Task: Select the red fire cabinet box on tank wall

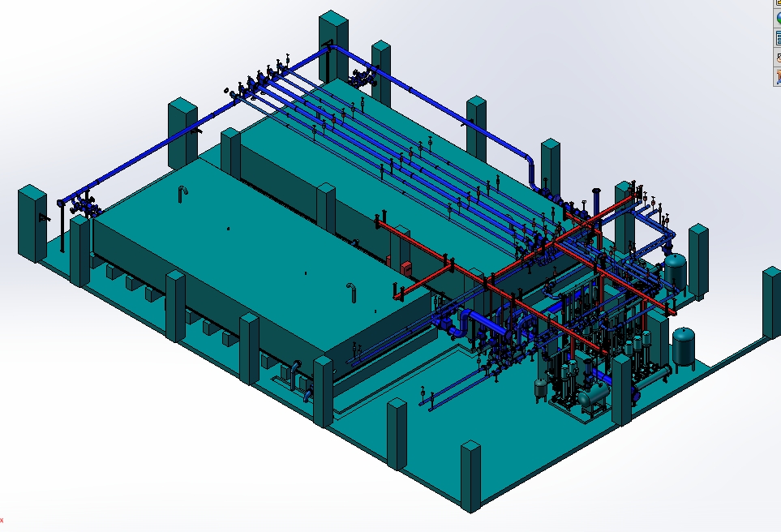Action: [406, 268]
